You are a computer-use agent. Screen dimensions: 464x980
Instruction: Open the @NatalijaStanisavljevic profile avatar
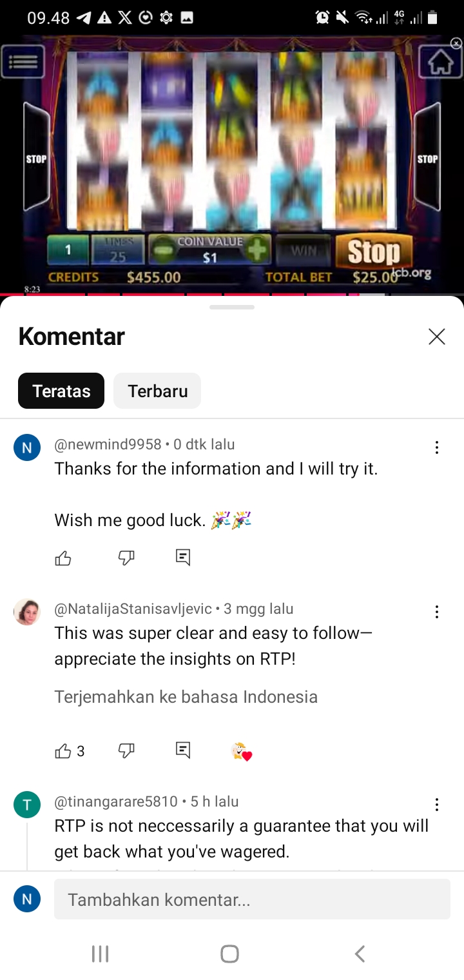click(27, 612)
